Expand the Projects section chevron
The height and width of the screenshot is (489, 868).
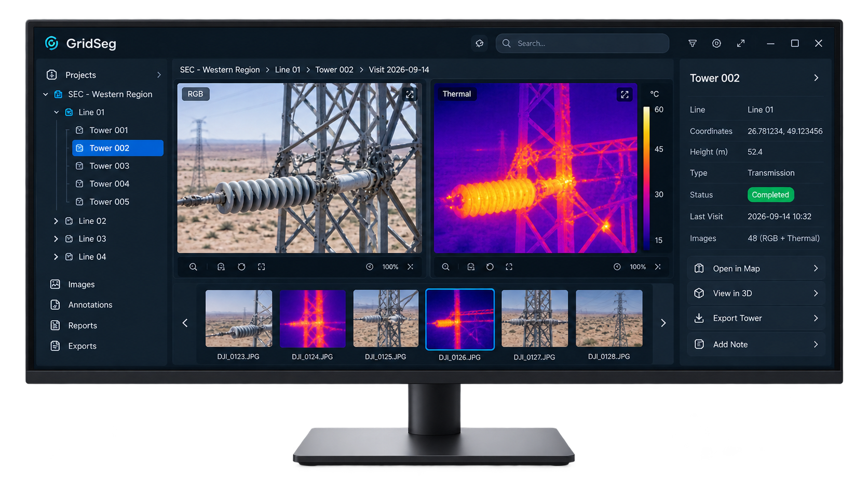(x=159, y=75)
